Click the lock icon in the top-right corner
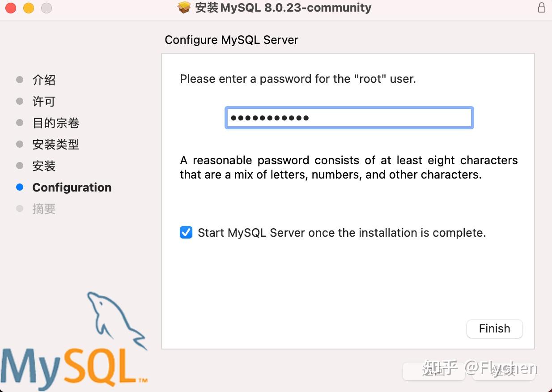Viewport: 552px width, 392px height. tap(542, 7)
